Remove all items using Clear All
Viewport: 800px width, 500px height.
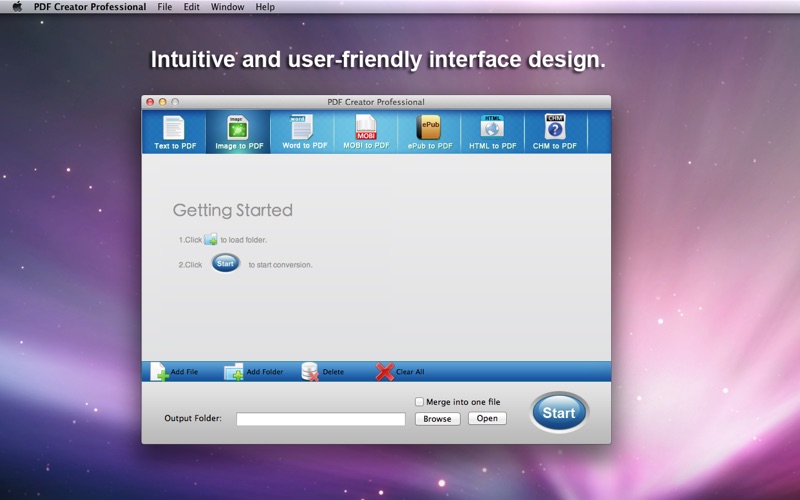tap(400, 371)
